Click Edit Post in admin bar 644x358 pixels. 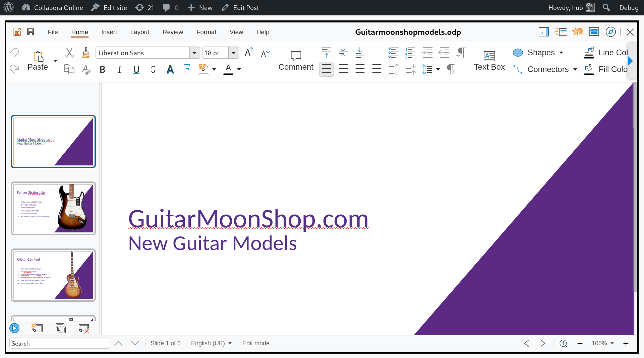point(240,8)
